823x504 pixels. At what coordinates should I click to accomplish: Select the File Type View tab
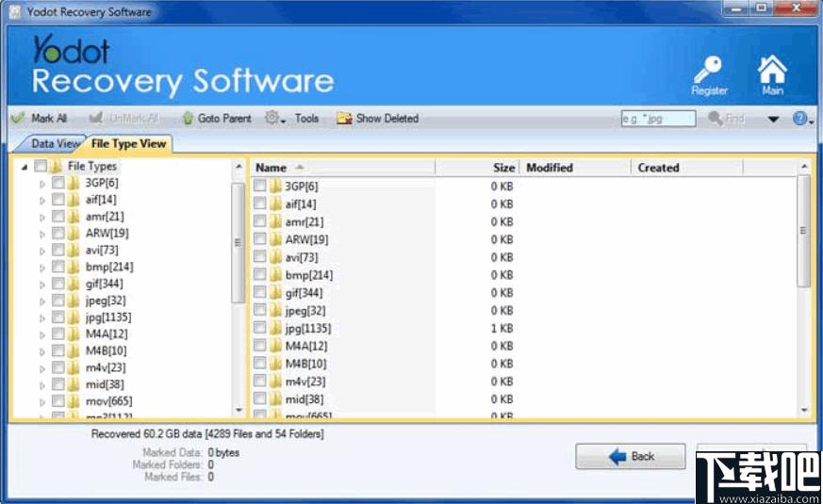coord(128,144)
